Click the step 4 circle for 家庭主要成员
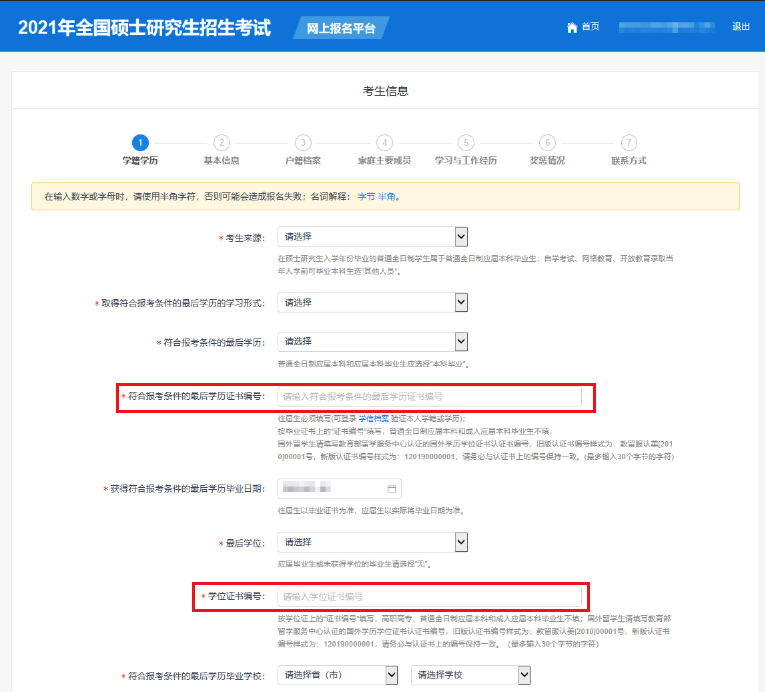 click(385, 143)
